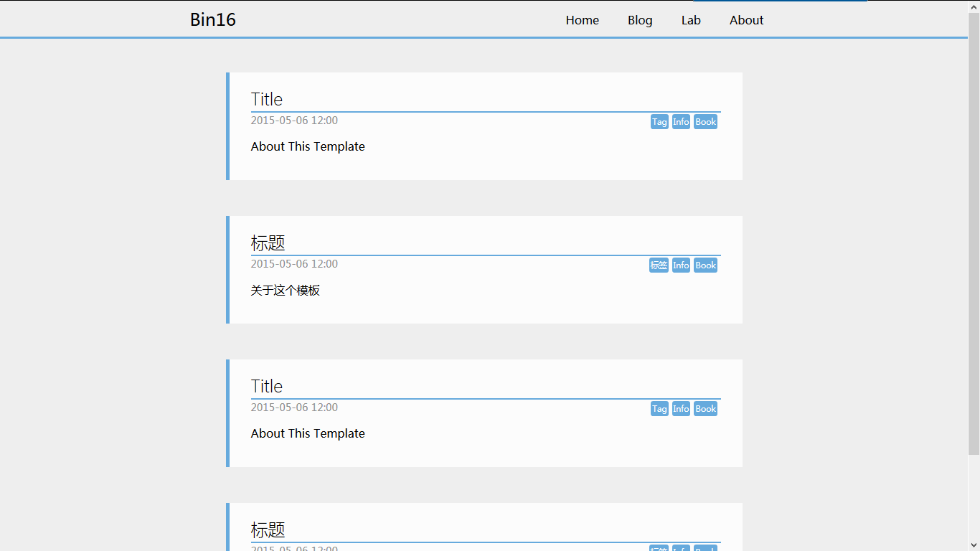Click the Book tag on third post
The width and height of the screenshot is (980, 551).
click(x=705, y=409)
